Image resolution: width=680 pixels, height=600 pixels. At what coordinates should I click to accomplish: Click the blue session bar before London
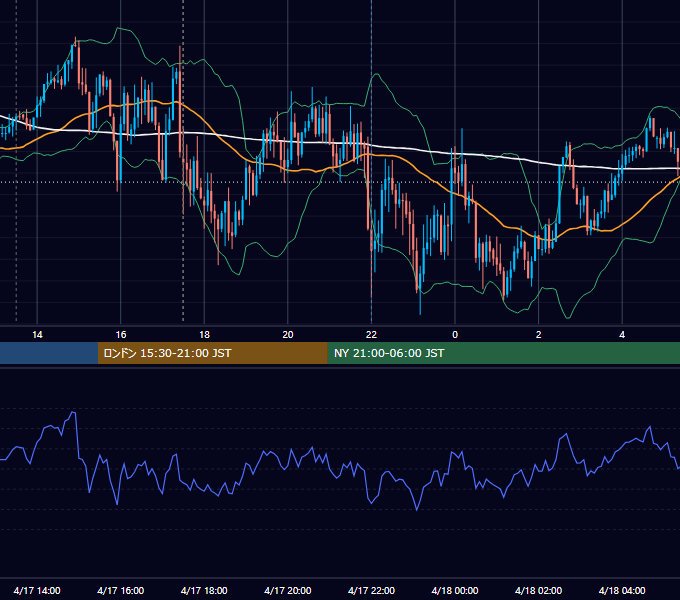(x=49, y=353)
